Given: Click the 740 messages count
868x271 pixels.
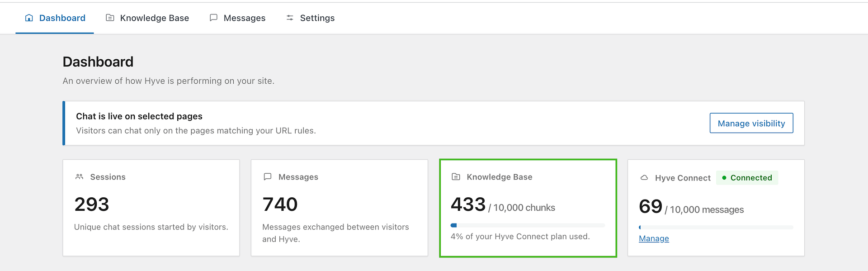Looking at the screenshot, I should 280,204.
